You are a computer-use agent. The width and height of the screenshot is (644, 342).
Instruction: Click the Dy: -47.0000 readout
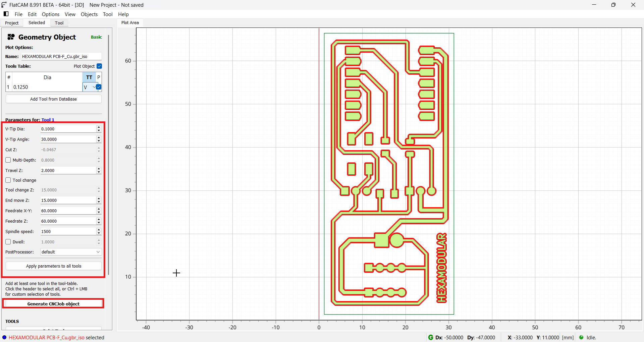coord(481,337)
